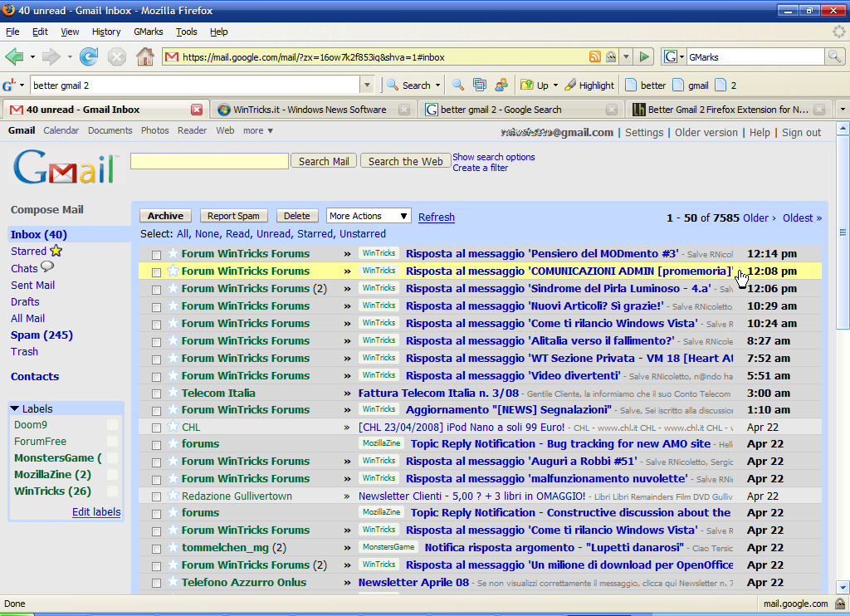The height and width of the screenshot is (616, 850).
Task: Open the More Actions dropdown
Action: 369,216
